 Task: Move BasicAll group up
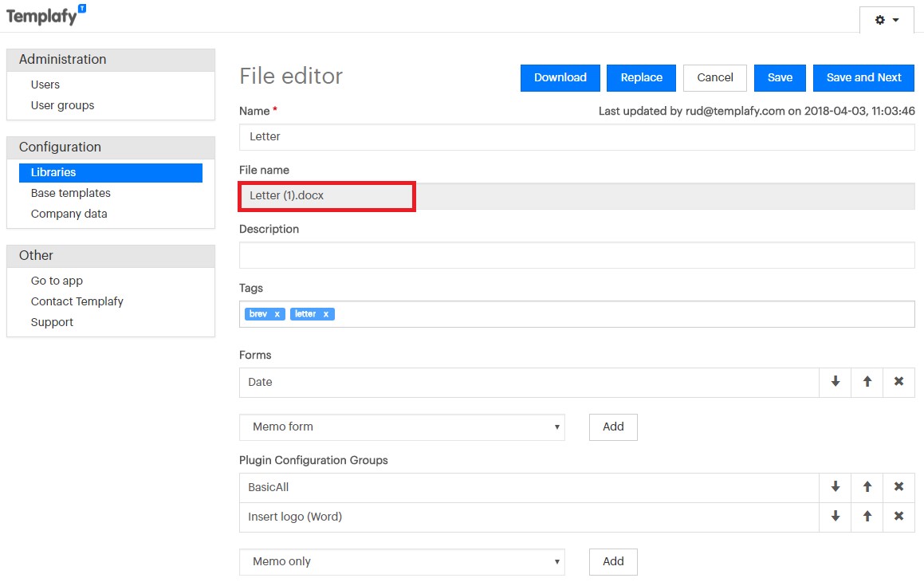867,487
